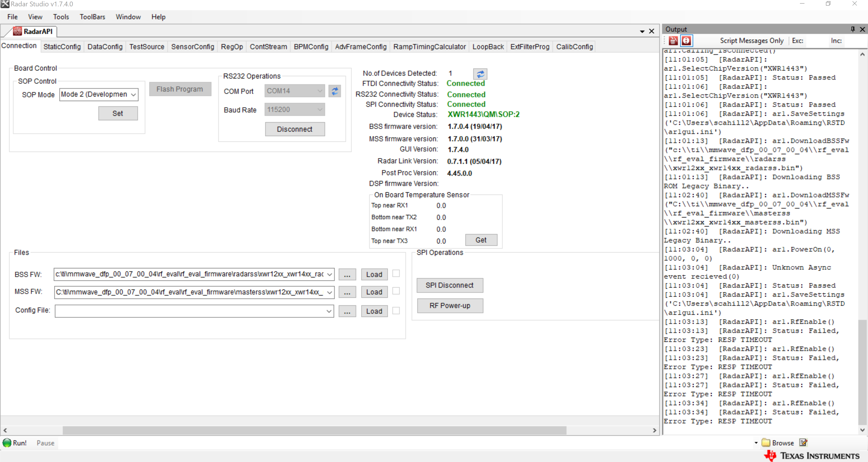Image resolution: width=868 pixels, height=462 pixels.
Task: Open the script path dropdown arrow near Browse
Action: click(756, 443)
